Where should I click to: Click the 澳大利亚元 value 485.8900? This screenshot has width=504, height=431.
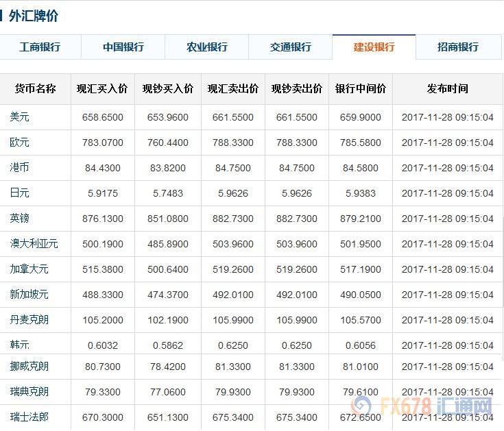168,244
